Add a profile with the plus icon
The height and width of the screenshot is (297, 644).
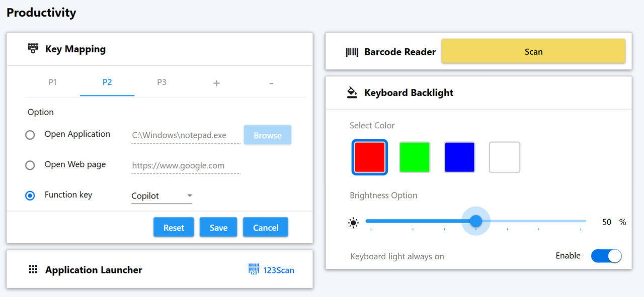(216, 83)
